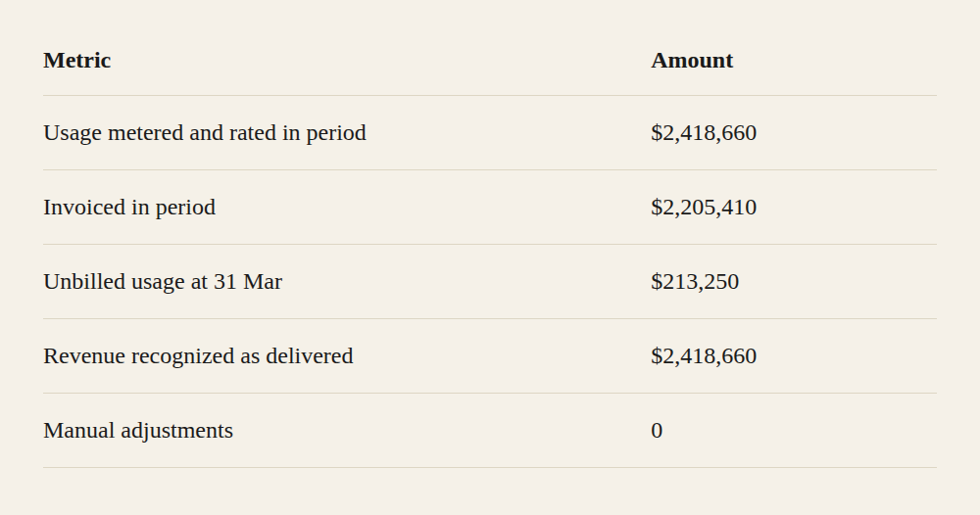The image size is (980, 515).
Task: Select the invoiced amount $2,205,410
Action: [x=703, y=208]
